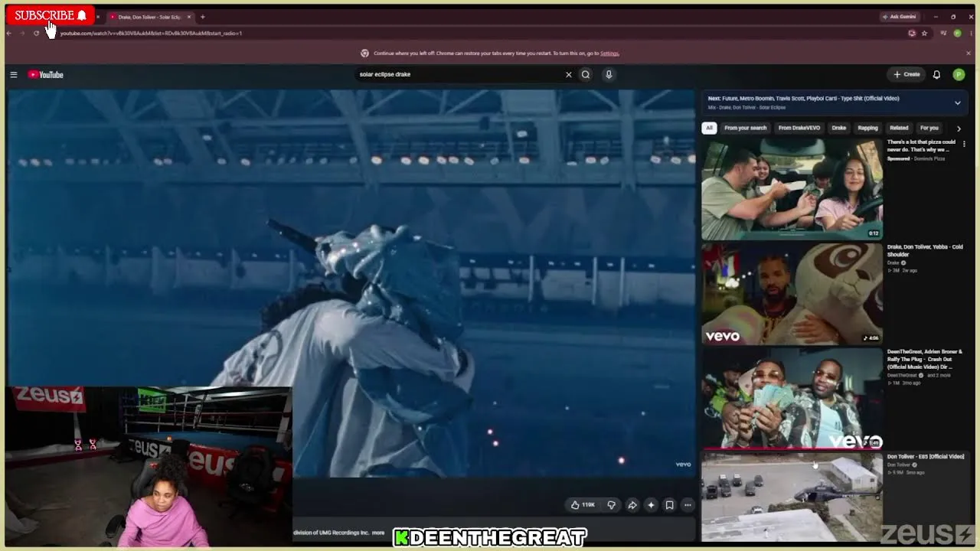Save video with bookmark icon

(669, 505)
